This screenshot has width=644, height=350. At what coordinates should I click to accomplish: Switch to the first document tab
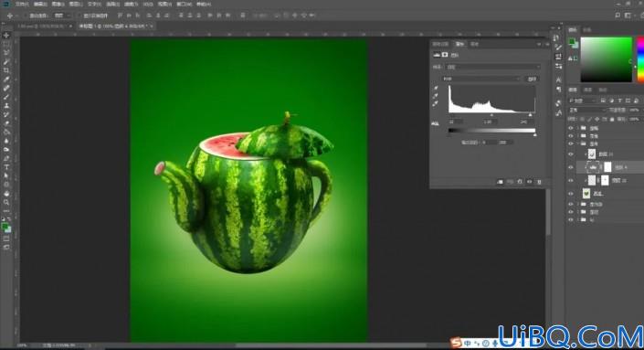pyautogui.click(x=44, y=27)
